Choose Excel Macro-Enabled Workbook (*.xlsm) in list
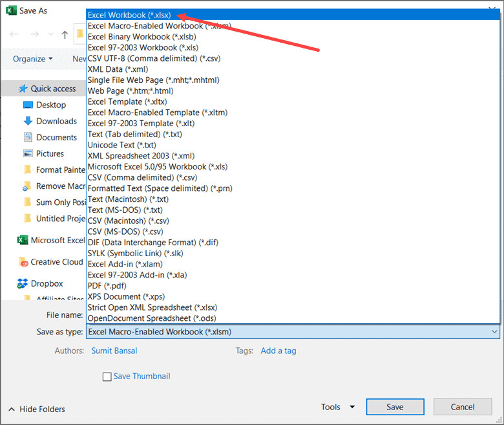Viewport: 504px width, 425px height. point(293,26)
